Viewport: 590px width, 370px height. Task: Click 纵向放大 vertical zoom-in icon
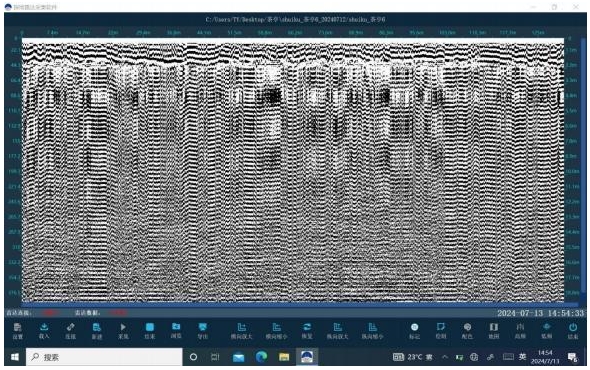(338, 330)
